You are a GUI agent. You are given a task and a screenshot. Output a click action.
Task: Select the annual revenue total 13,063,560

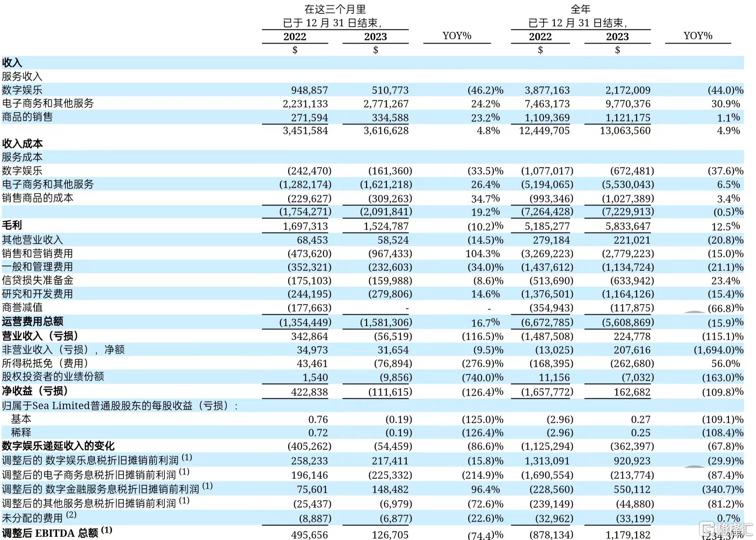pyautogui.click(x=625, y=131)
